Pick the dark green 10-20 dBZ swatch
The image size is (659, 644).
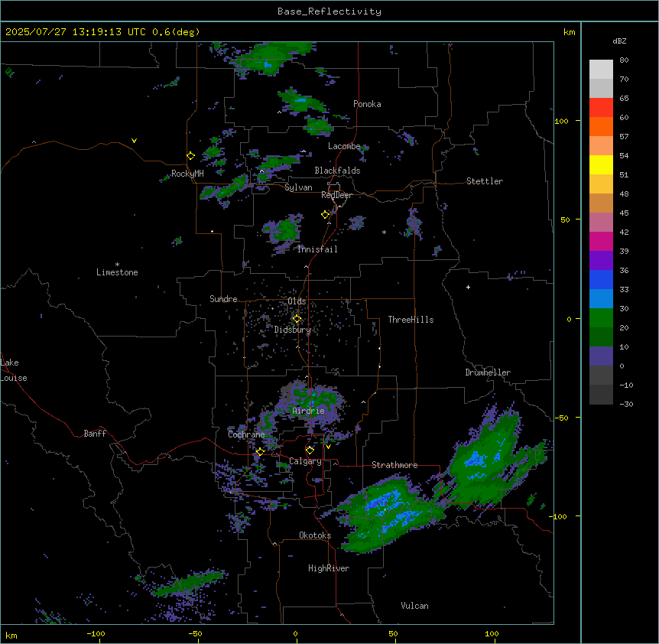tap(601, 337)
